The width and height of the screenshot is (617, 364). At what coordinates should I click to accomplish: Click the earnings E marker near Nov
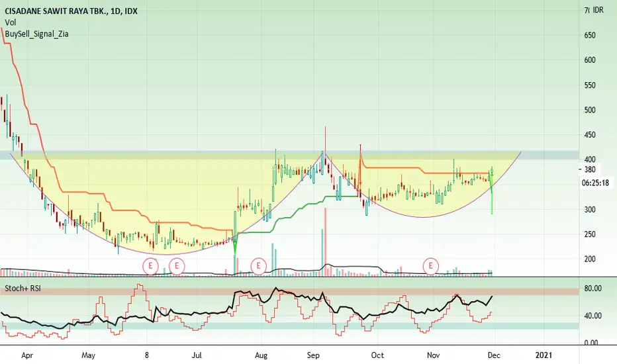click(430, 266)
